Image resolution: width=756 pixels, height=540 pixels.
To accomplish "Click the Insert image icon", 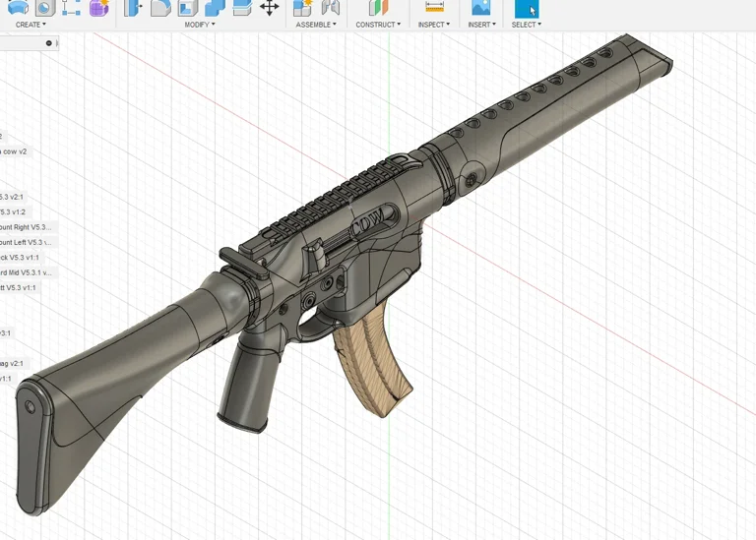I will coord(480,7).
